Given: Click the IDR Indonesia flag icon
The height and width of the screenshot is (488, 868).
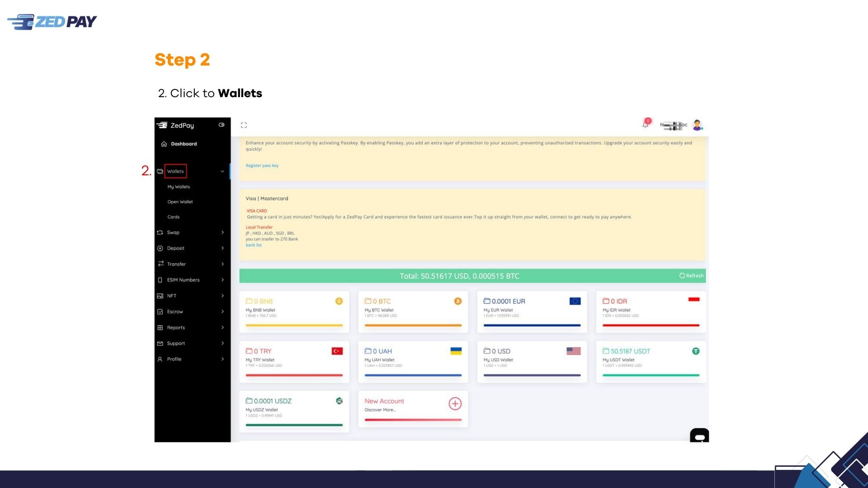Looking at the screenshot, I should [x=694, y=300].
